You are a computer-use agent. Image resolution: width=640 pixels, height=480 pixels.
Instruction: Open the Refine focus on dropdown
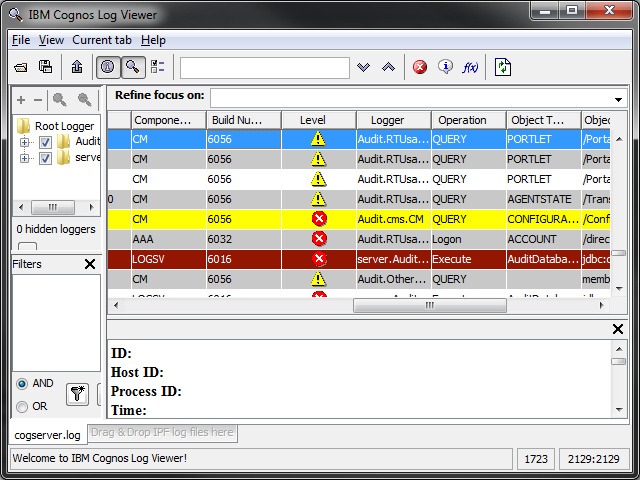tap(618, 100)
